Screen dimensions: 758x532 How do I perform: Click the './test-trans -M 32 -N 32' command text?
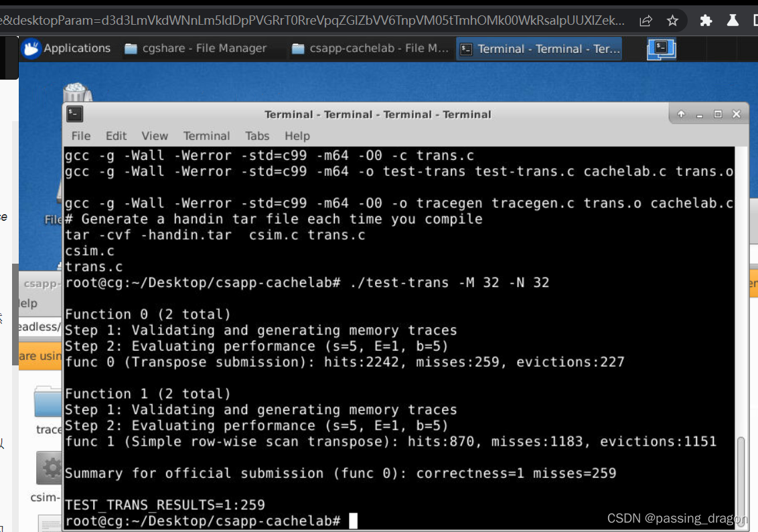pyautogui.click(x=449, y=282)
